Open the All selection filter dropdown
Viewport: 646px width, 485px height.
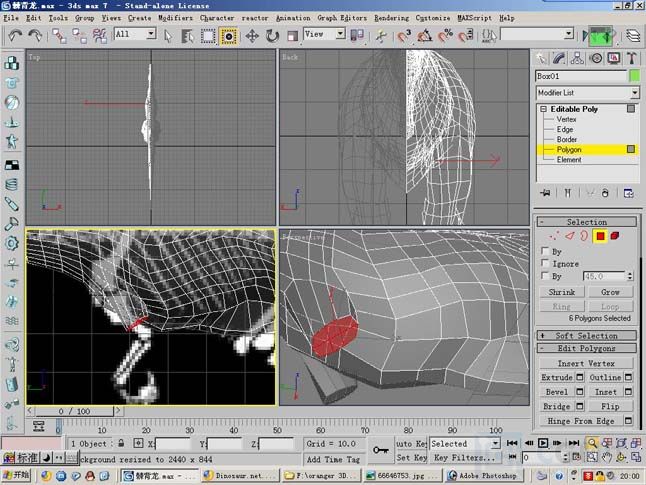coord(135,33)
